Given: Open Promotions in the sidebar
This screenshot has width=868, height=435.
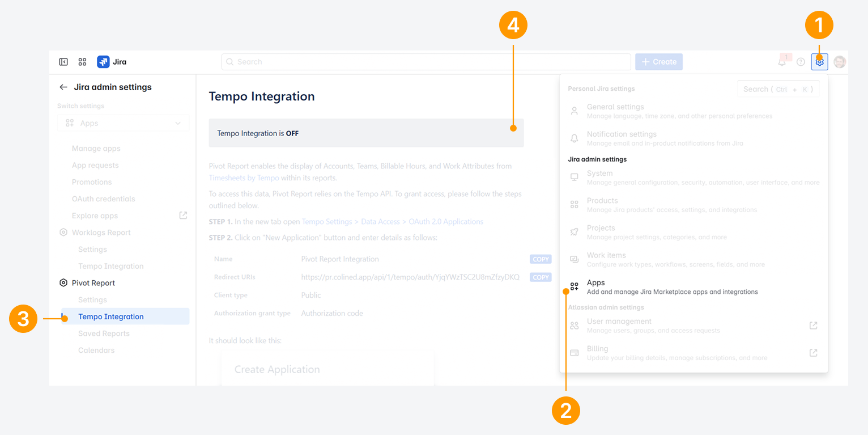Looking at the screenshot, I should pos(92,182).
